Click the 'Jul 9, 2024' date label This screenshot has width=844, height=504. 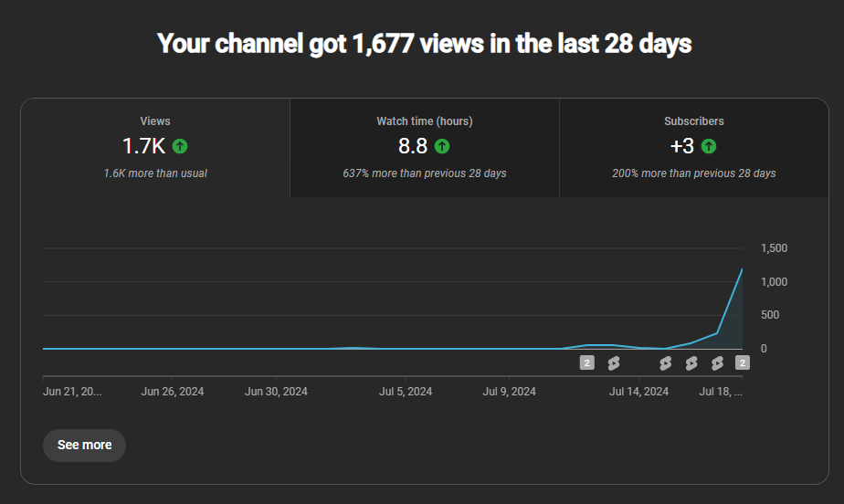(509, 392)
